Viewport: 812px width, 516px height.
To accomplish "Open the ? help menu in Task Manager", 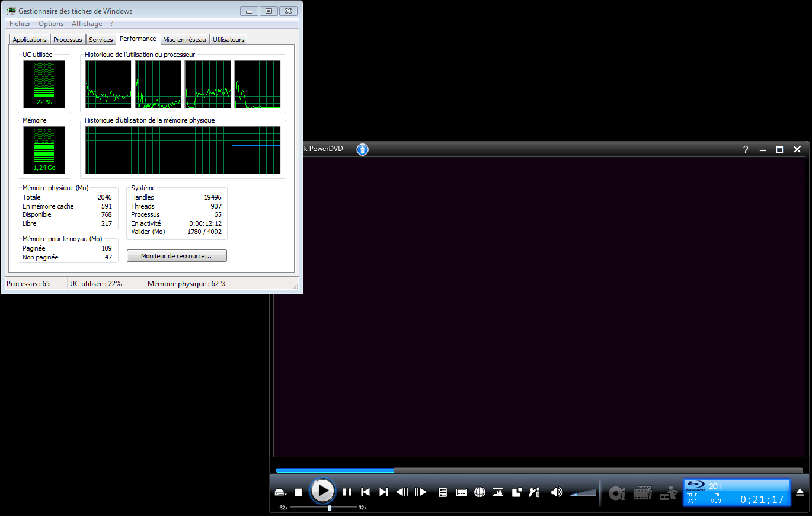I will pyautogui.click(x=111, y=24).
